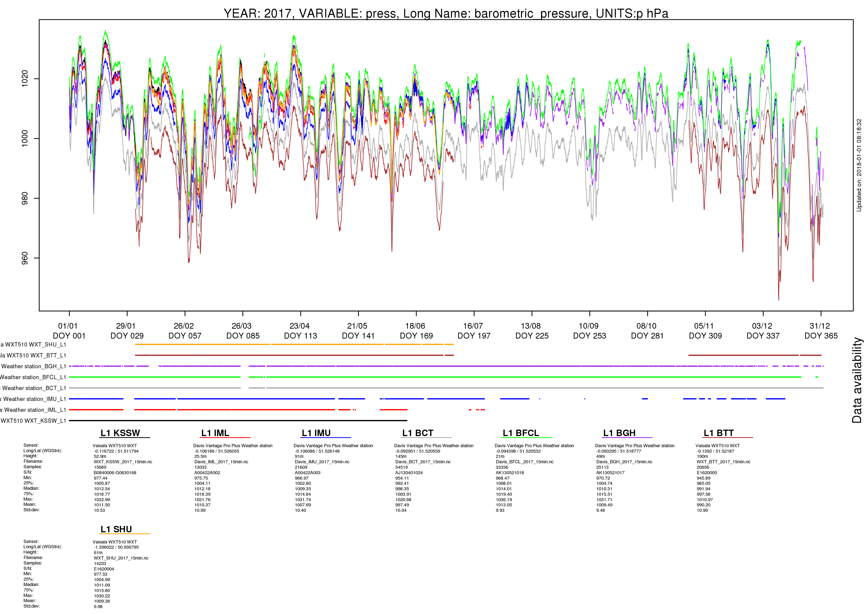This screenshot has width=868, height=614.
Task: Click the plot title starting "YEAR: 2017"
Action: (x=446, y=13)
